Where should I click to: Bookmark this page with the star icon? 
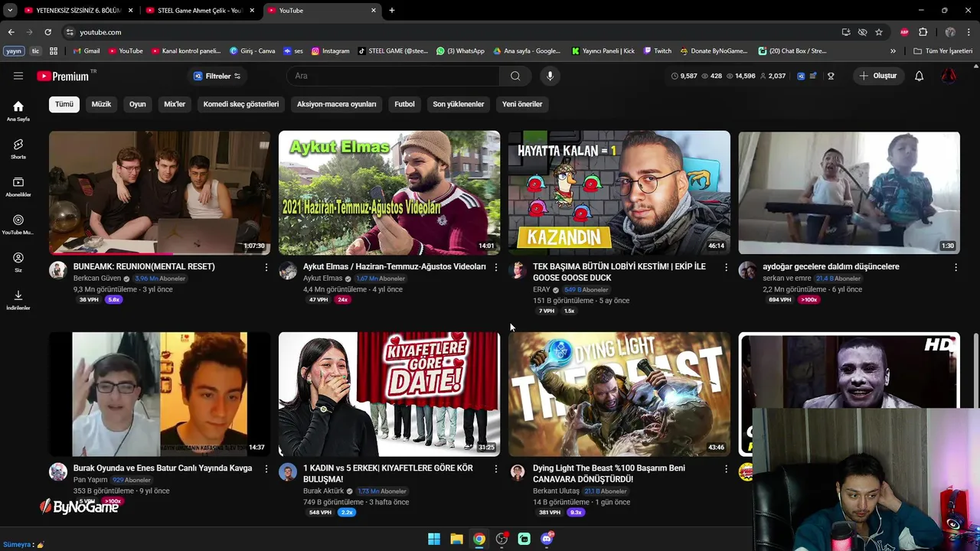(x=879, y=32)
